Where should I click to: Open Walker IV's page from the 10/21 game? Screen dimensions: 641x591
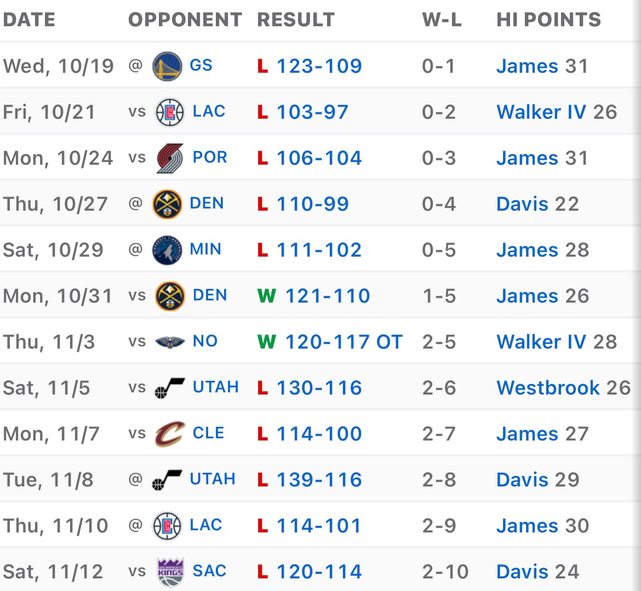541,112
